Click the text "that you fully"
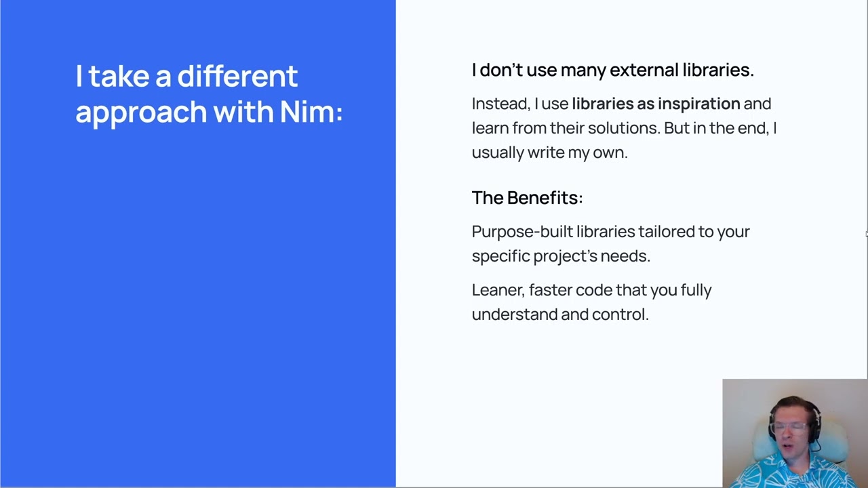Viewport: 868px width, 488px height. coord(663,290)
